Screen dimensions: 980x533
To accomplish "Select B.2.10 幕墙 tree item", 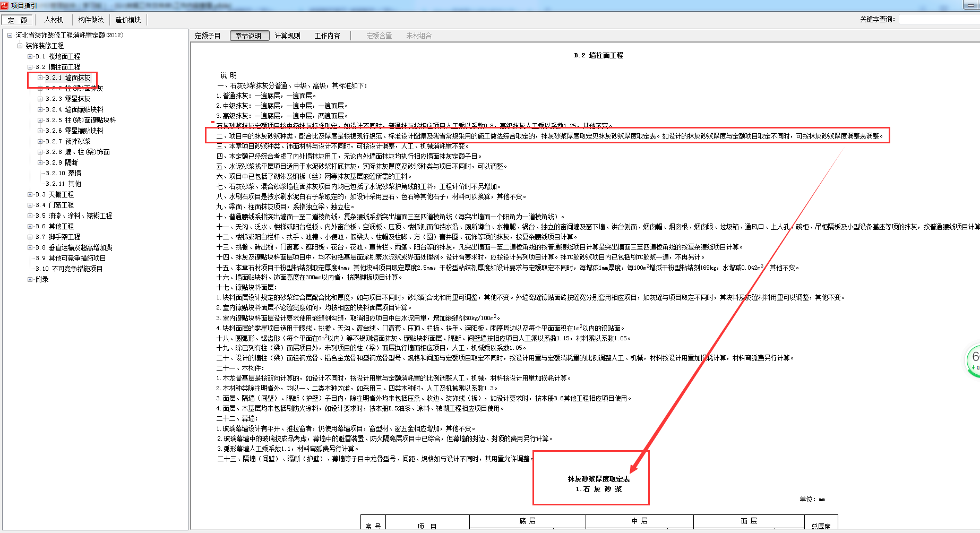I will pyautogui.click(x=63, y=173).
